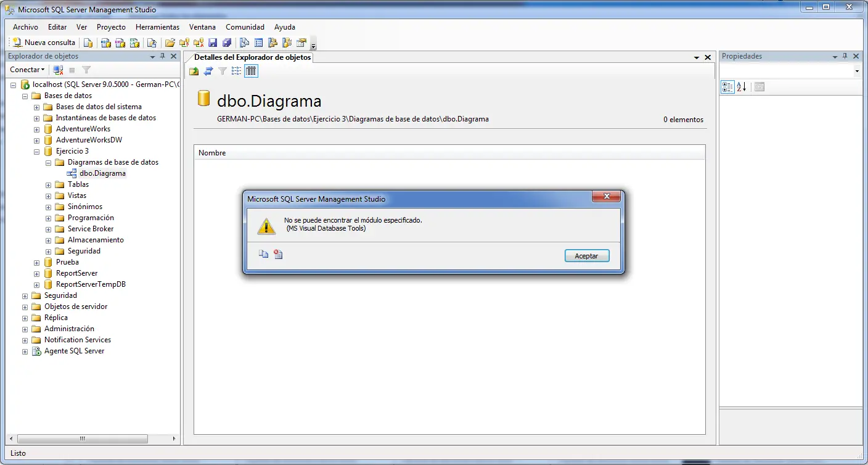Open Analysis Services MDX query icon

click(x=105, y=43)
